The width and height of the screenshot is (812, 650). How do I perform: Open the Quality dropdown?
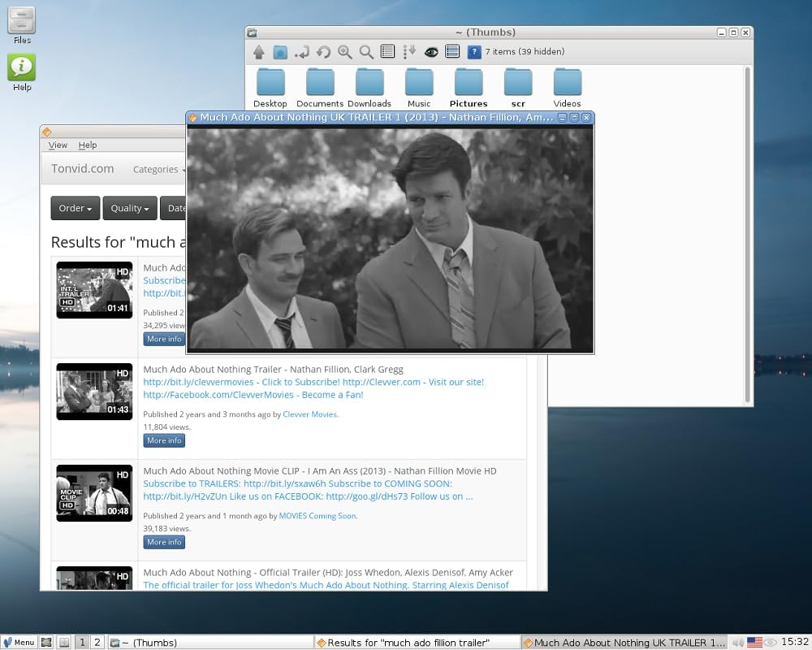coord(129,208)
